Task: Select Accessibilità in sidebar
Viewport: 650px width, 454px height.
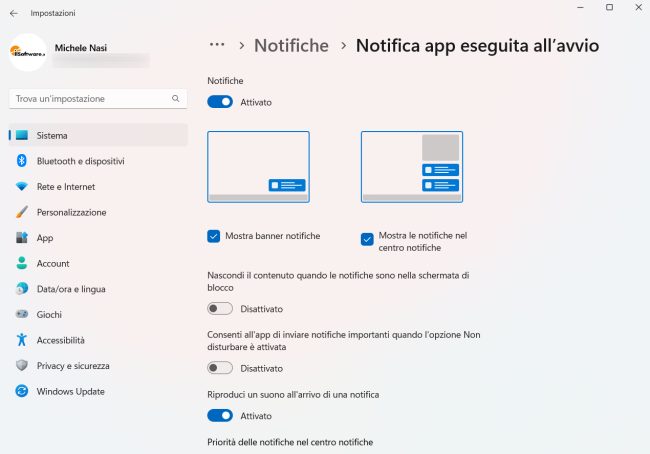Action: tap(60, 340)
